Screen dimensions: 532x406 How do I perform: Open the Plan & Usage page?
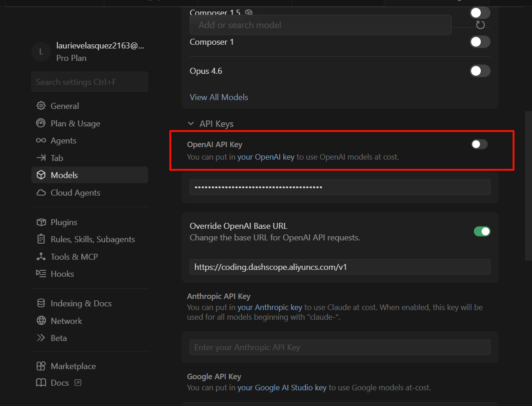pos(90,123)
